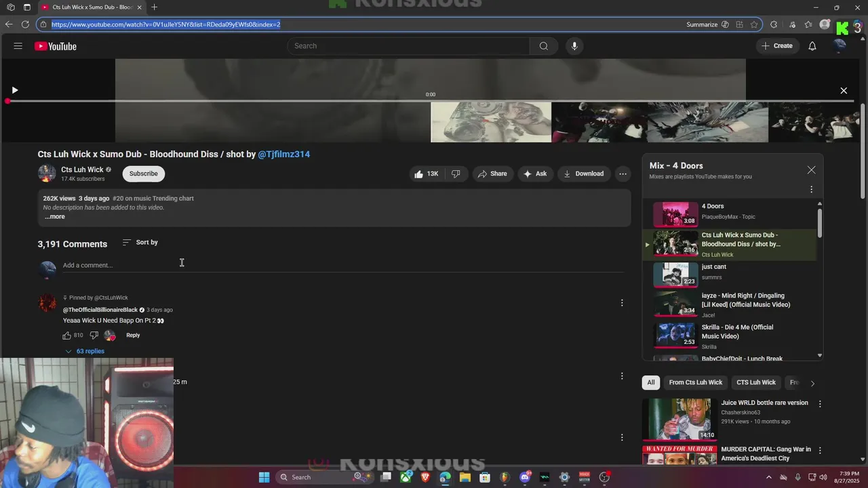Play 4 Doors in the mix playlist
This screenshot has height=488, width=868.
[730, 214]
